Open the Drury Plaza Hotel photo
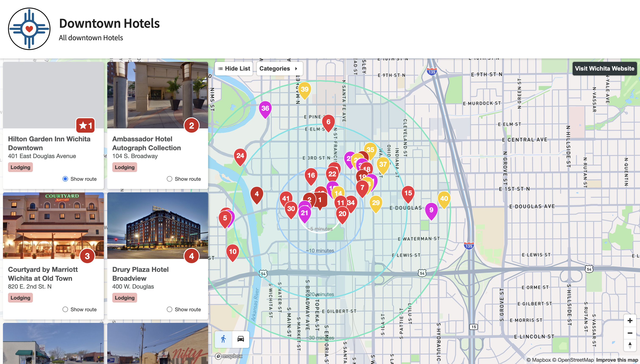640x364 pixels. (157, 225)
